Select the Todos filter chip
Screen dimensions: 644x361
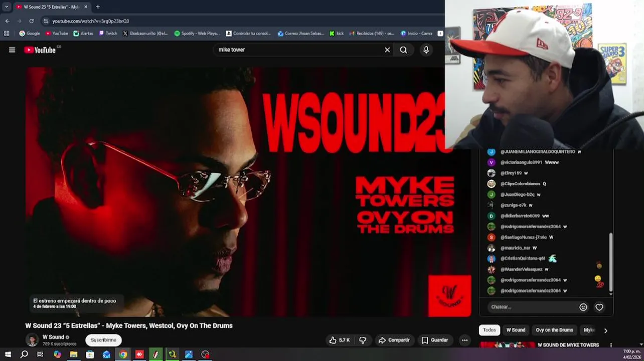pos(490,330)
